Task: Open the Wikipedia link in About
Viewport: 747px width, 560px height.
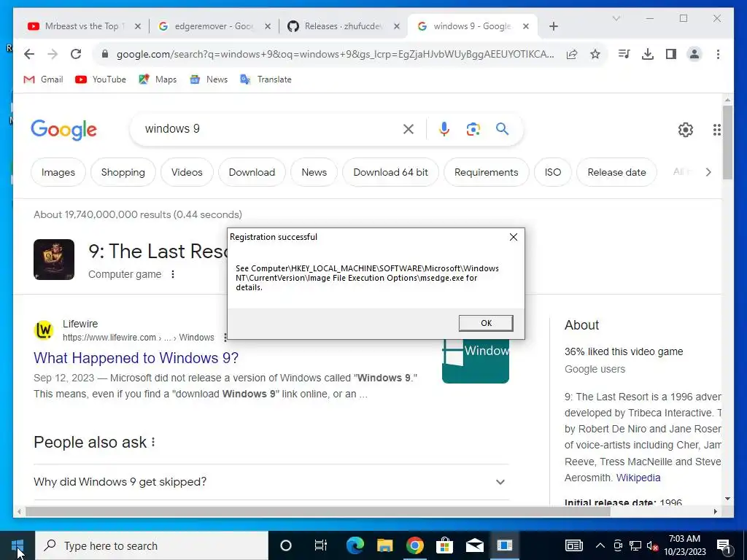Action: coord(638,478)
